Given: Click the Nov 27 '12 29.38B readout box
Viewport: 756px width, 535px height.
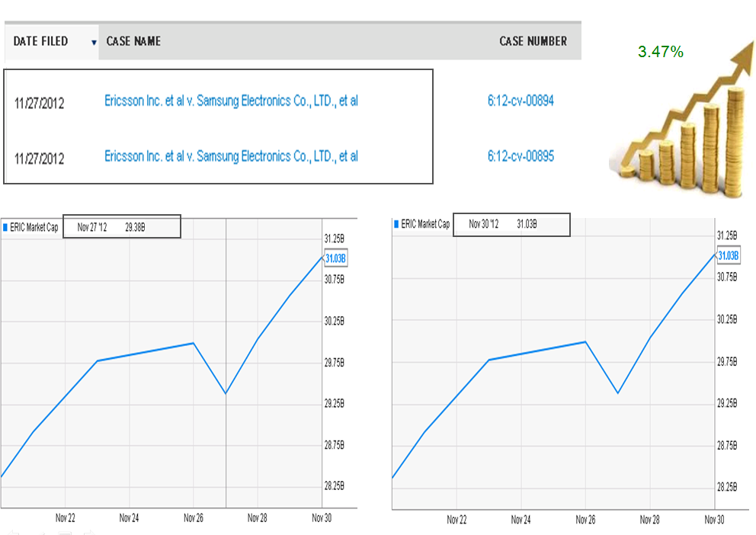Looking at the screenshot, I should [x=122, y=226].
